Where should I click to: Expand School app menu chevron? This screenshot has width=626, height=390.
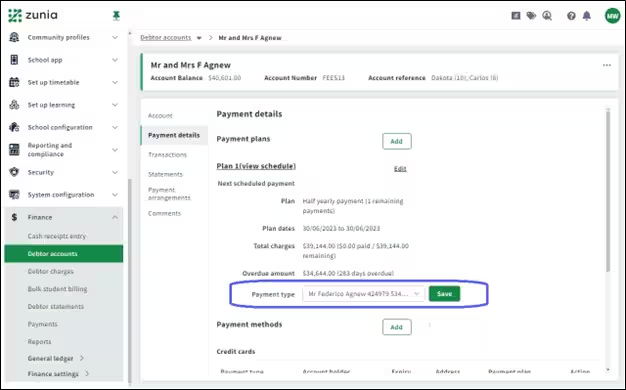click(x=115, y=60)
